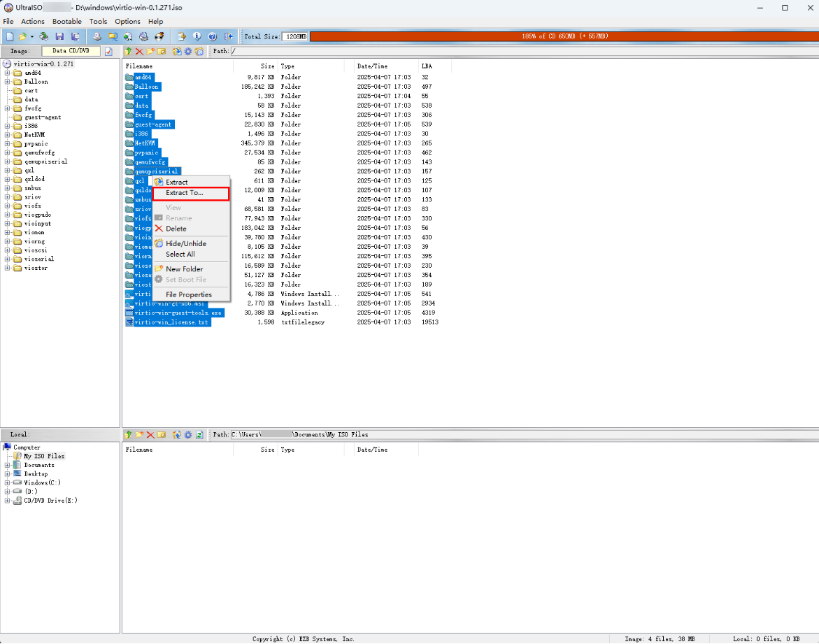Expand the amd64 folder in image tree
The image size is (819, 644).
click(7, 73)
